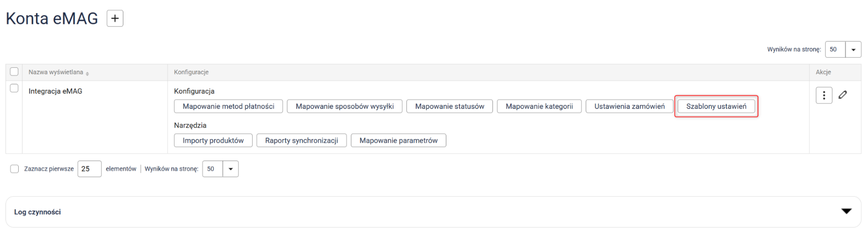Open Ustawienia zamówień
The height and width of the screenshot is (234, 868).
click(629, 106)
